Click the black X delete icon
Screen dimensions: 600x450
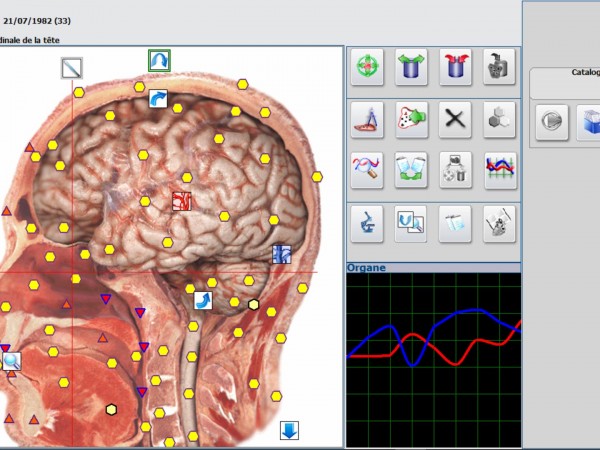click(455, 120)
